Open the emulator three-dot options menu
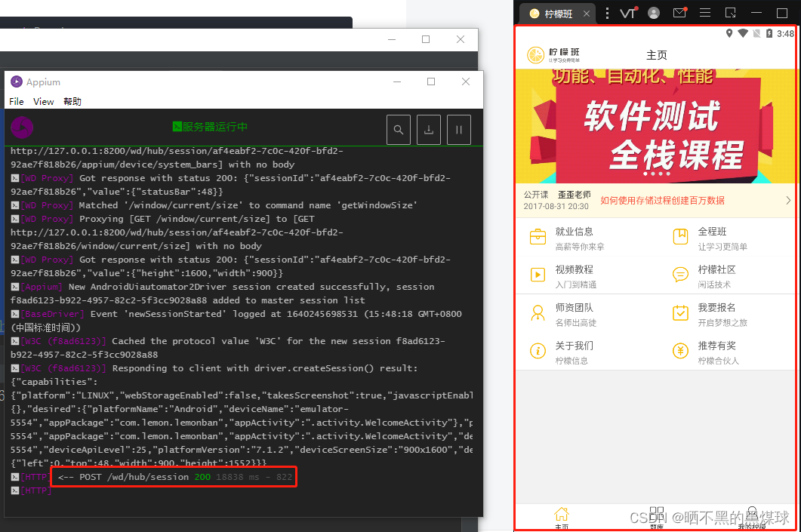Screen dimensions: 801x532 [x=607, y=14]
